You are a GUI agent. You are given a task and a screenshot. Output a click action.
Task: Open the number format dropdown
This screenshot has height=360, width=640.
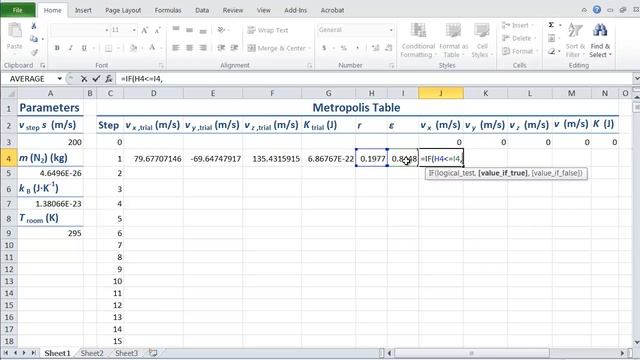(391, 30)
